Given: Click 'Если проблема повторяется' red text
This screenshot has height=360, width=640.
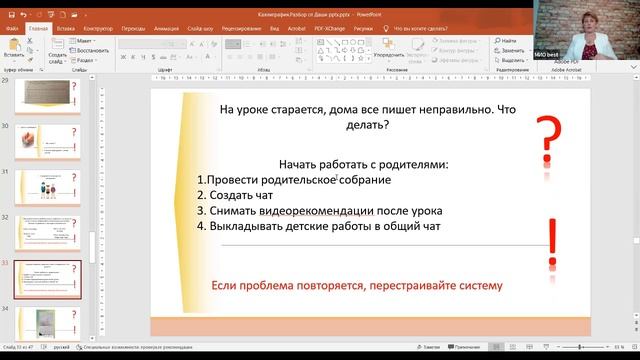Looking at the screenshot, I should pyautogui.click(x=356, y=285).
